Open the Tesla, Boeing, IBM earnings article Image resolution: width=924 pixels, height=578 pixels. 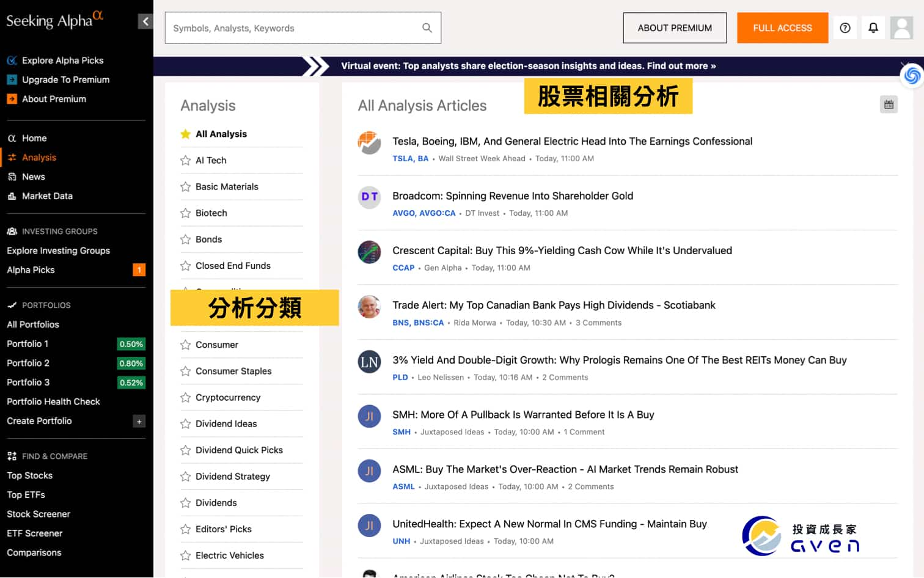click(x=572, y=141)
